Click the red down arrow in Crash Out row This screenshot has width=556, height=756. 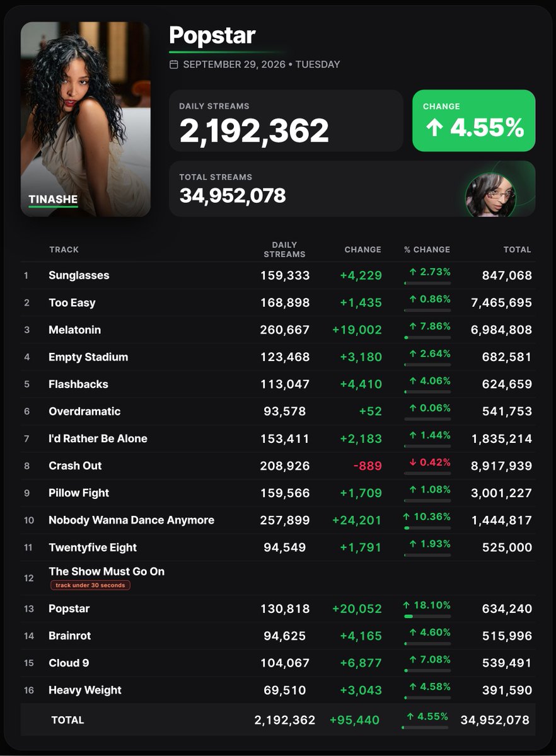coord(413,462)
